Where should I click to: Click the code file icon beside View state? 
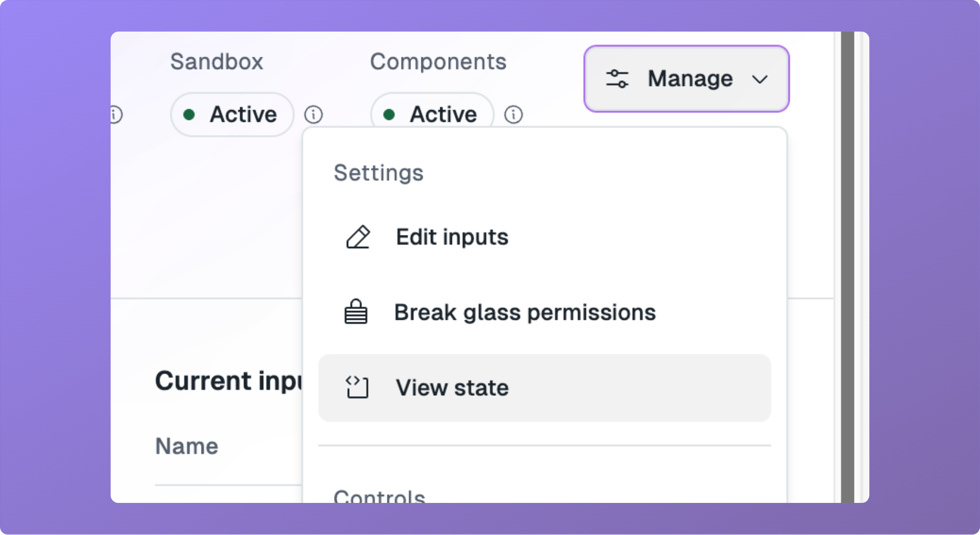click(x=357, y=387)
